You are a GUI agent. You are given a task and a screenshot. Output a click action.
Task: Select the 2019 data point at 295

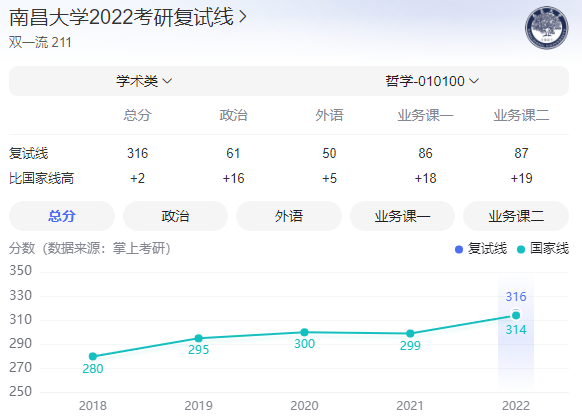tap(199, 338)
